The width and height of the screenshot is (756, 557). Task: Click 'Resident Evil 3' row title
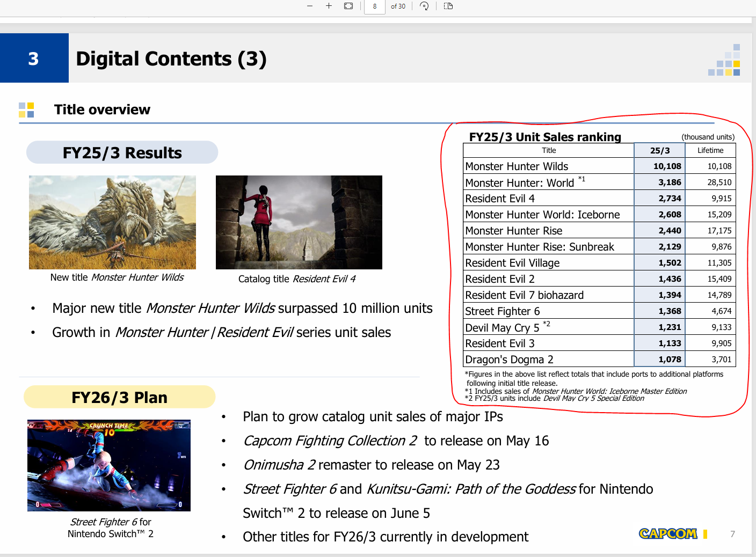pos(500,343)
